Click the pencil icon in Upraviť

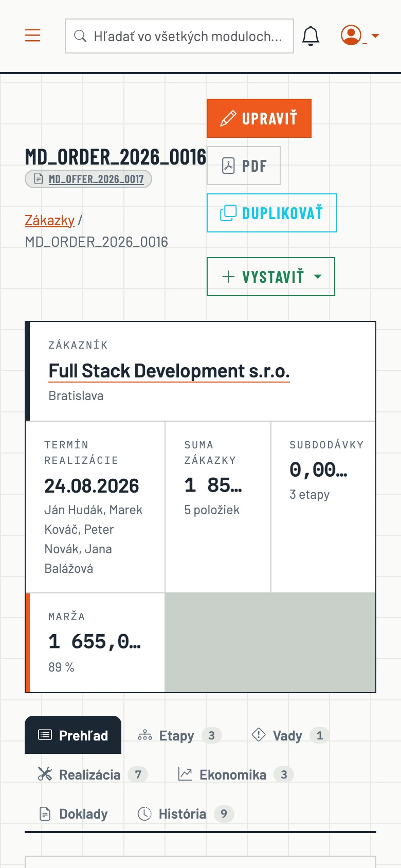[x=228, y=118]
